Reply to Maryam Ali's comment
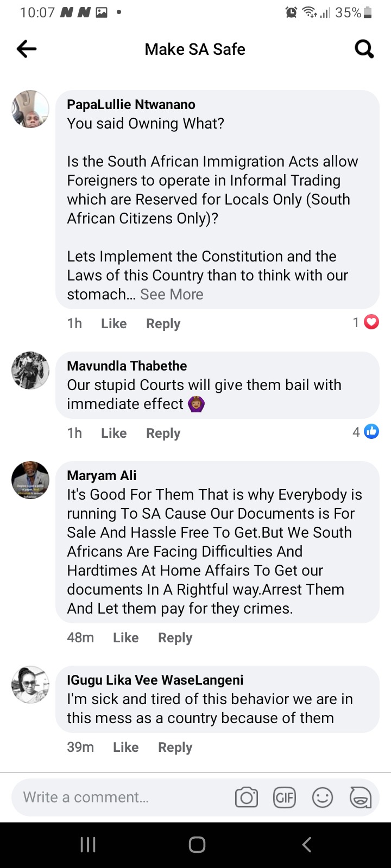Viewport: 391px width, 868px height. 175,637
